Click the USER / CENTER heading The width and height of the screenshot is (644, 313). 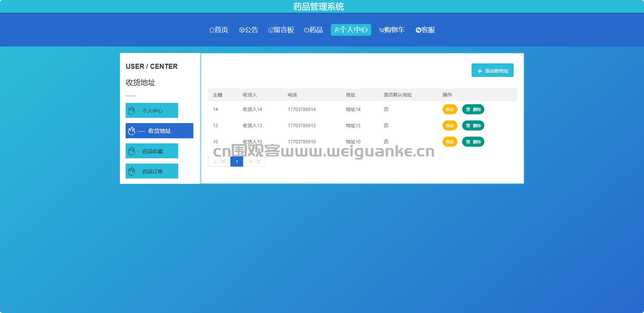pyautogui.click(x=152, y=66)
